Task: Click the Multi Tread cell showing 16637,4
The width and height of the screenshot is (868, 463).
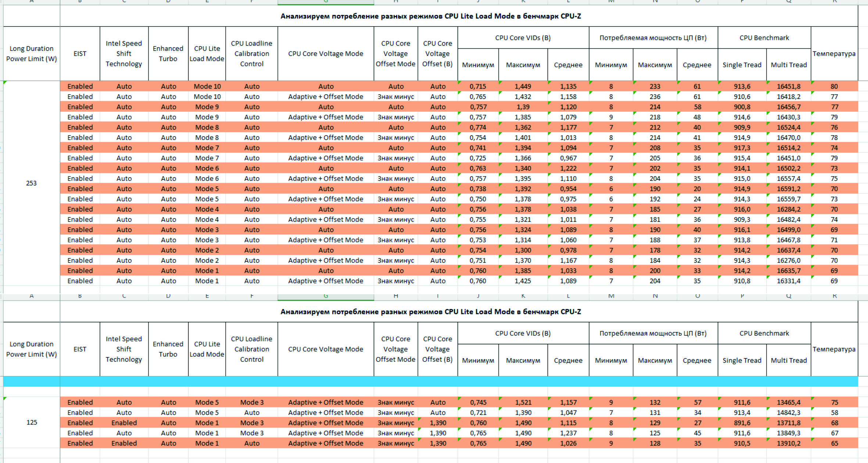Action: [x=788, y=250]
